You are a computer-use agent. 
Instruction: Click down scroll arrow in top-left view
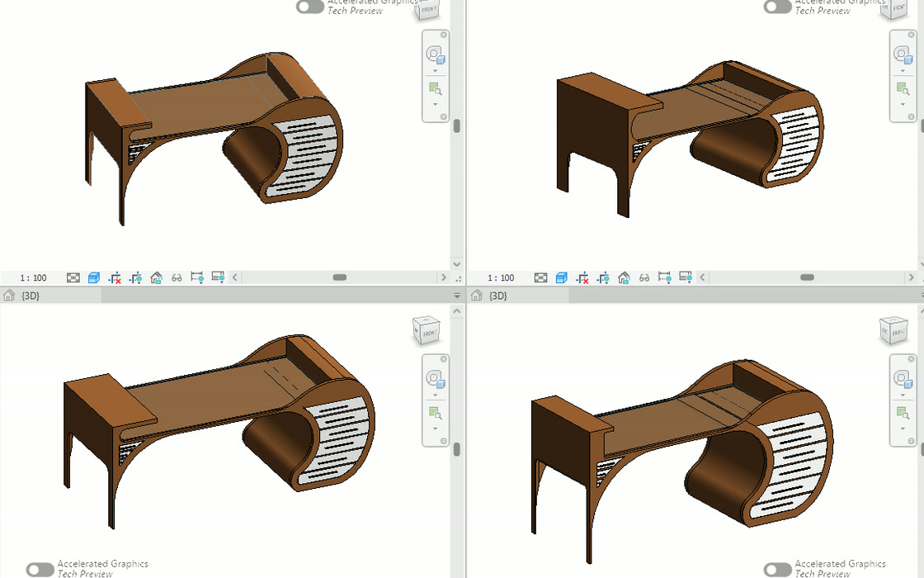[457, 263]
